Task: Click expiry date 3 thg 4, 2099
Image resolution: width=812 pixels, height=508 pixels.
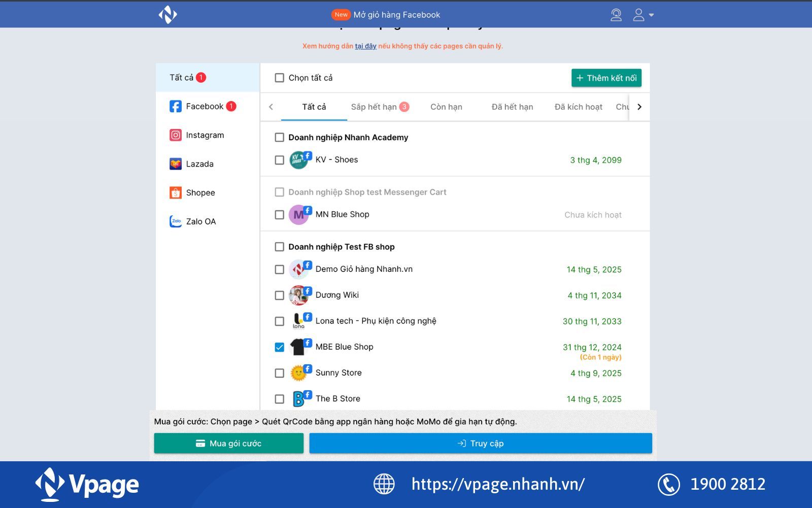Action: coord(596,160)
